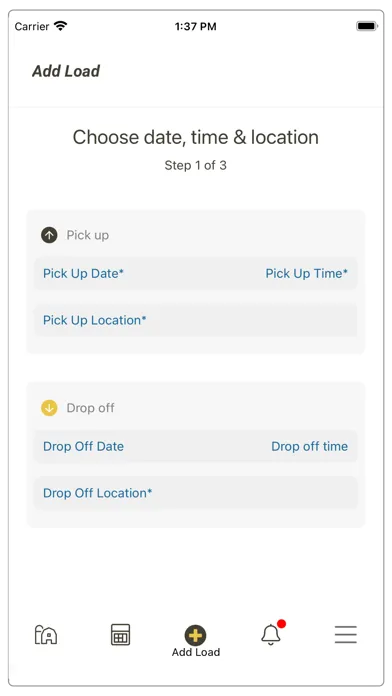Open the hamburger menu icon
The width and height of the screenshot is (392, 696).
[346, 634]
